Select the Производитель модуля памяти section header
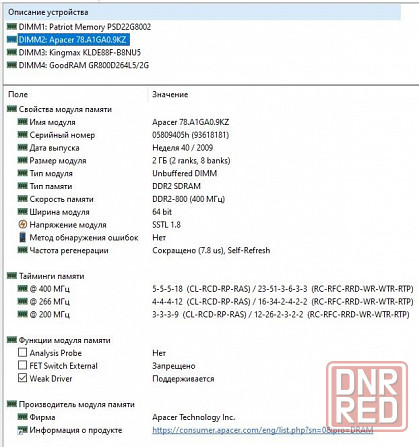The width and height of the screenshot is (419, 447). click(x=77, y=405)
